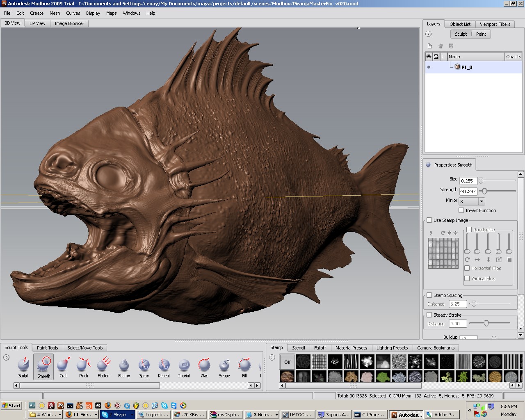
Task: Create a new sculpt layer
Action: (430, 46)
